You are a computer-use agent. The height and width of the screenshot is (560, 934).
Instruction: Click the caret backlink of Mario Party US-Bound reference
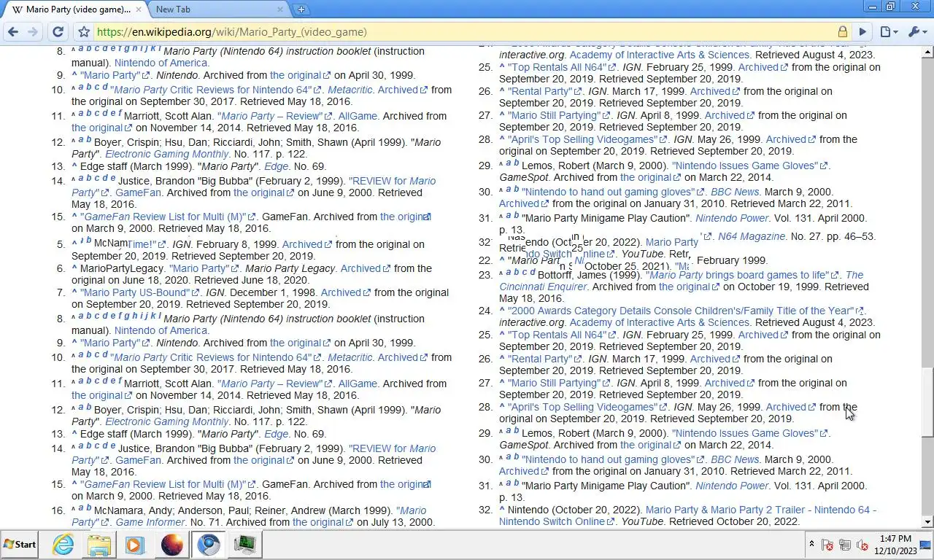pos(74,292)
